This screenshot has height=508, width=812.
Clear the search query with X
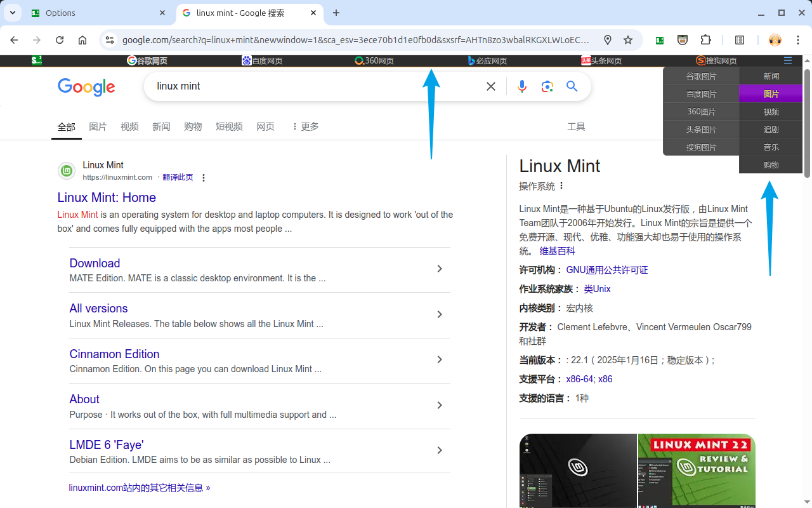point(491,86)
